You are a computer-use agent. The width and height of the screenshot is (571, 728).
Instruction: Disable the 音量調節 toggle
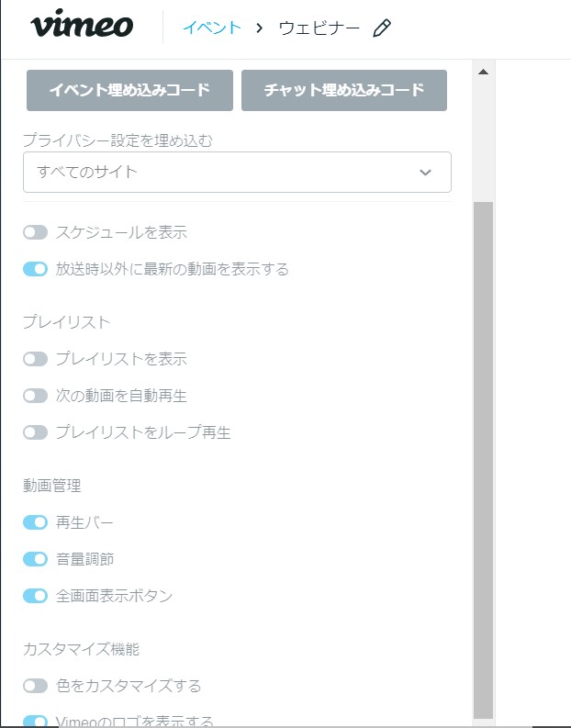coord(35,559)
